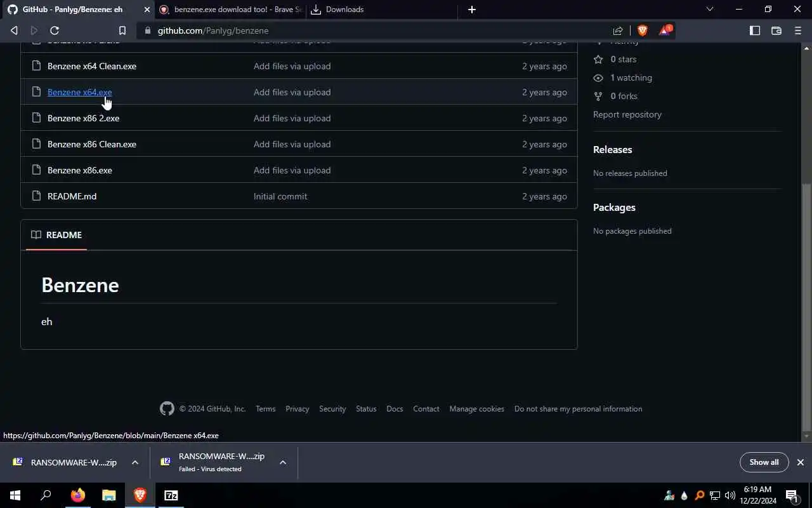Open Benzene x86.exe file
This screenshot has width=812, height=508.
(80, 170)
